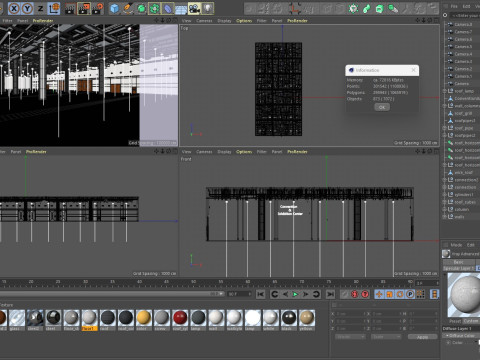This screenshot has height=360, width=480.
Task: Click the object manager search field
Action: click(x=465, y=15)
